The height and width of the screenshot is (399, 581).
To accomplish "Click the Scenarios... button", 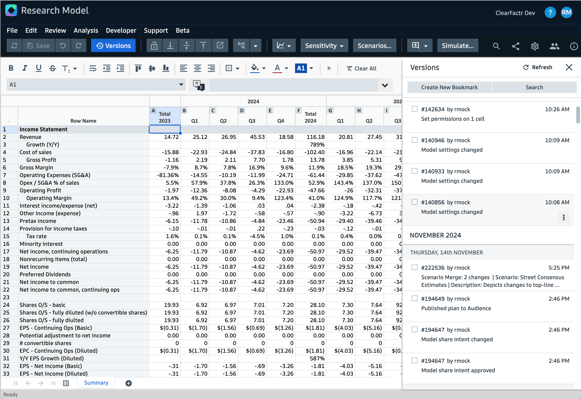I will click(x=375, y=46).
